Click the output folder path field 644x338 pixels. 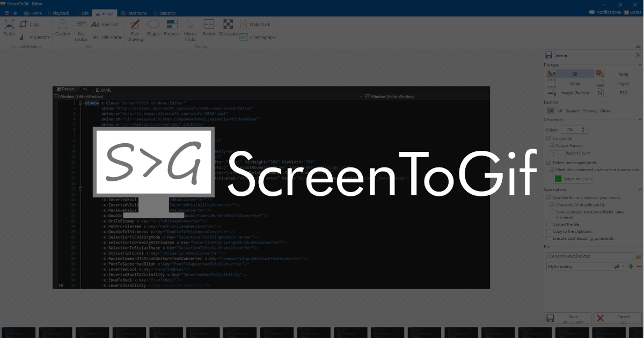click(590, 257)
